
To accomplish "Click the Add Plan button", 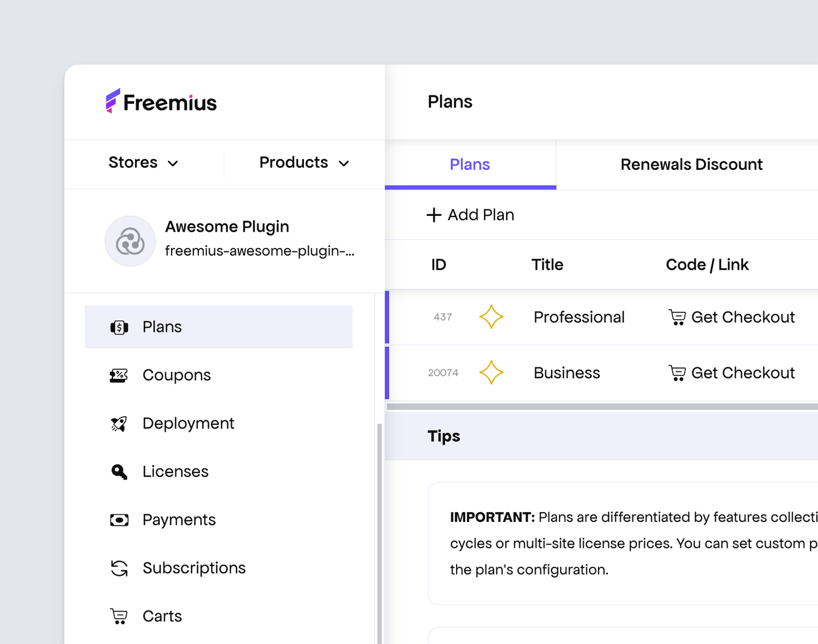I will pyautogui.click(x=470, y=215).
